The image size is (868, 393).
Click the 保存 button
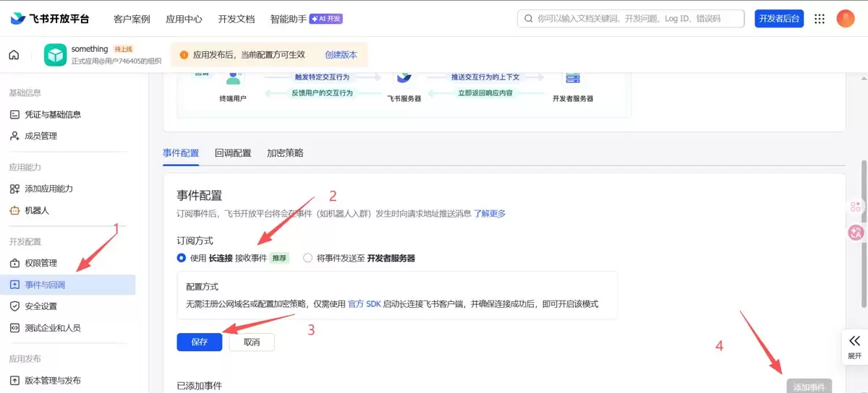pos(200,342)
